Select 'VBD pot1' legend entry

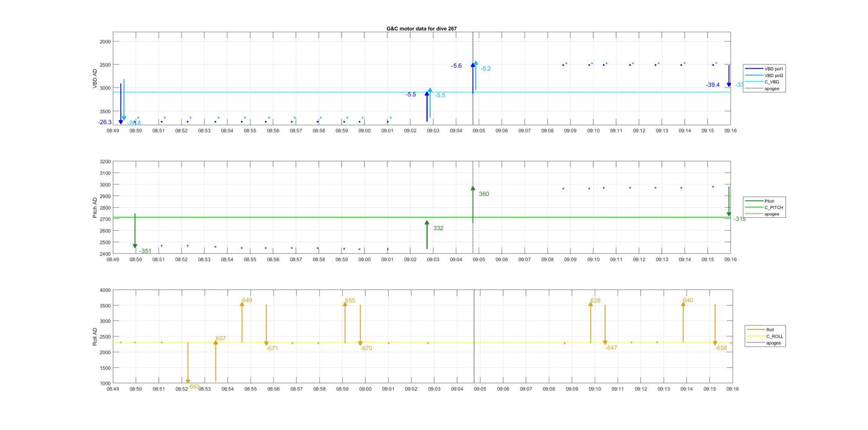coord(764,69)
